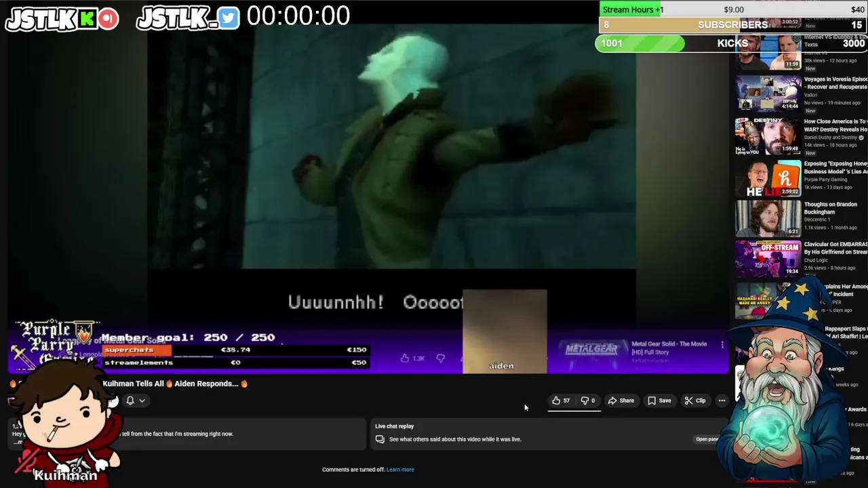The image size is (868, 488).
Task: Click the dislike thumbs-down button showing 0
Action: (x=588, y=401)
